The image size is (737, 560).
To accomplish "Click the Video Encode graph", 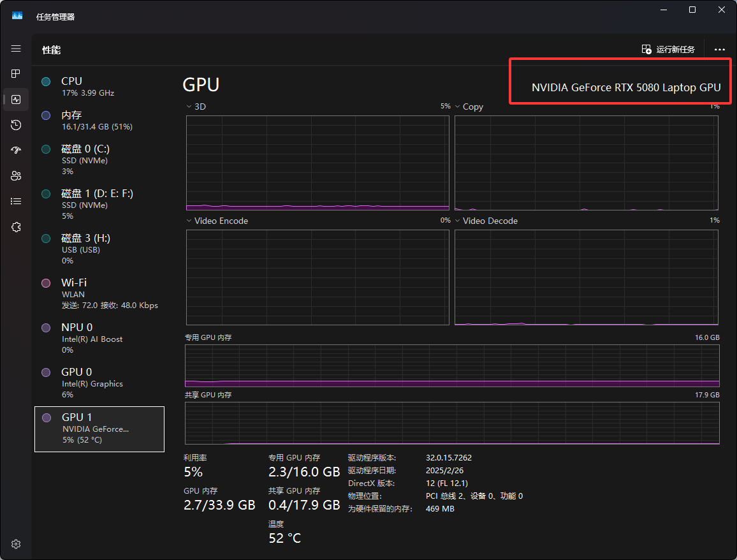I will [317, 277].
